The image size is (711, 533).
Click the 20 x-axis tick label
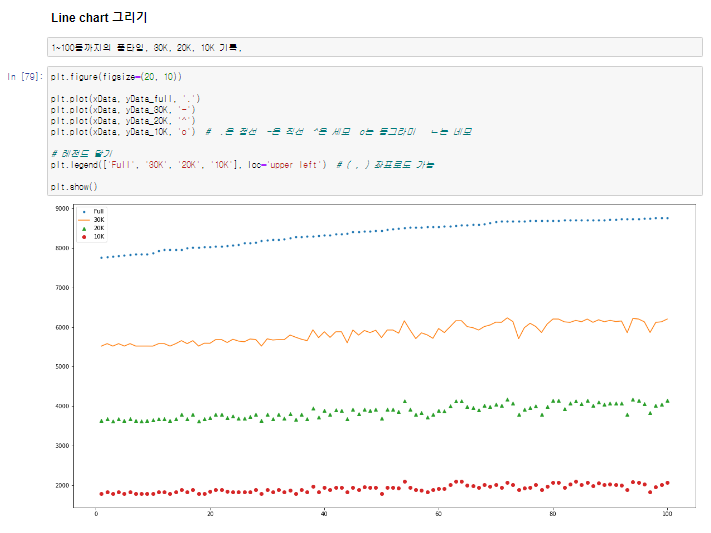pos(210,514)
